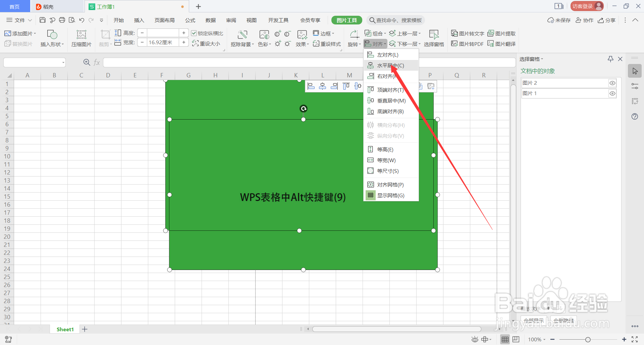This screenshot has width=644, height=345.
Task: Click the Print icon in quick access toolbar
Action: click(62, 20)
